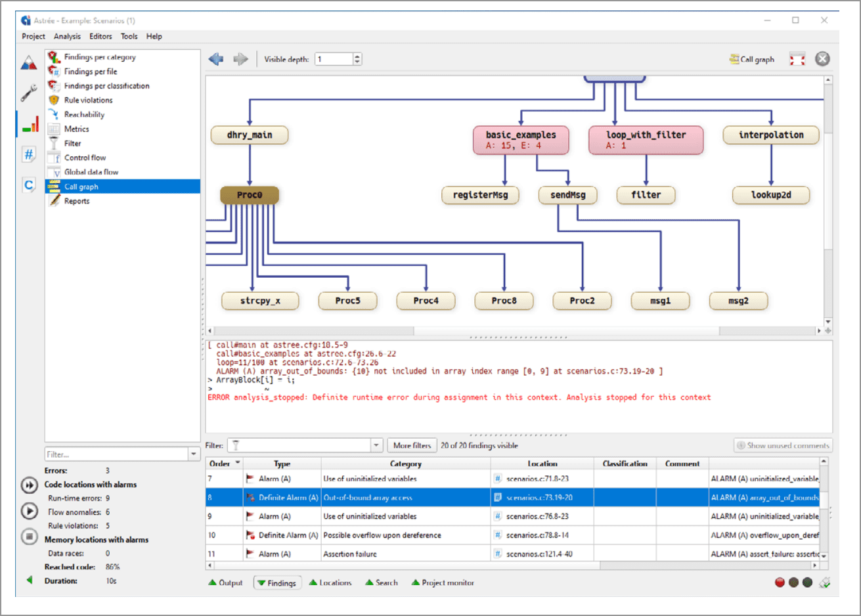Screen dimensions: 861x616
Task: Select the lookup2d graph node
Action: click(x=771, y=195)
